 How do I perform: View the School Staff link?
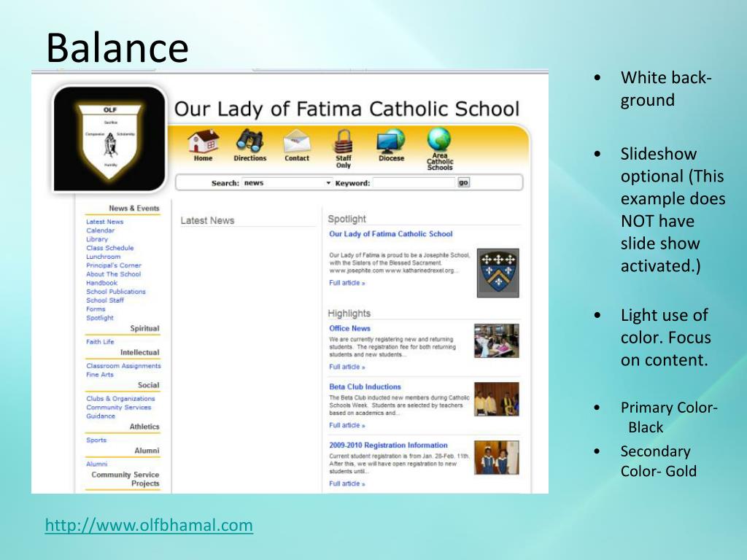click(105, 300)
